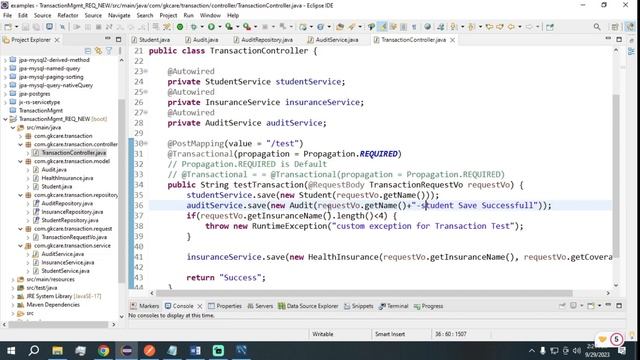This screenshot has width=640, height=360.
Task: Collapse the src/main/java folder
Action: (x=13, y=127)
